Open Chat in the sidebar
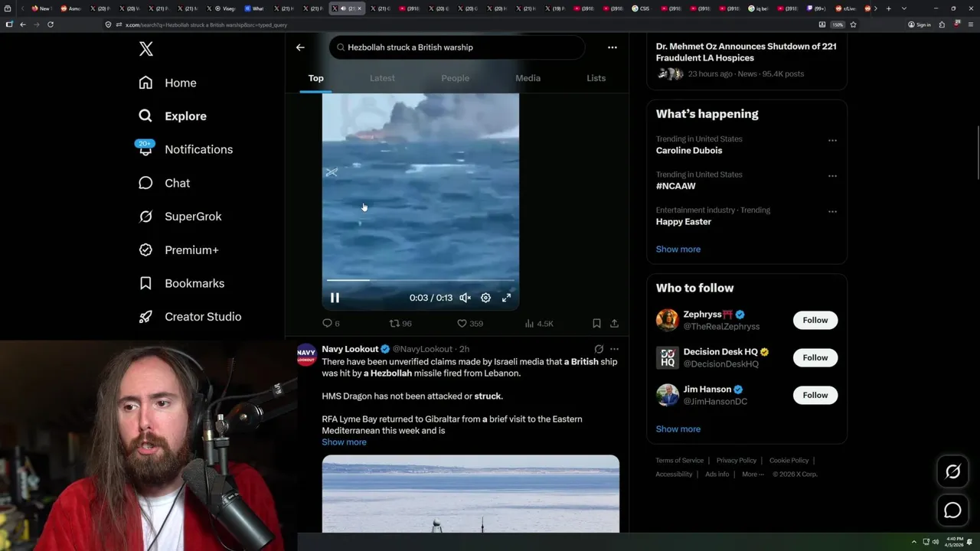Image resolution: width=980 pixels, height=551 pixels. point(164,183)
